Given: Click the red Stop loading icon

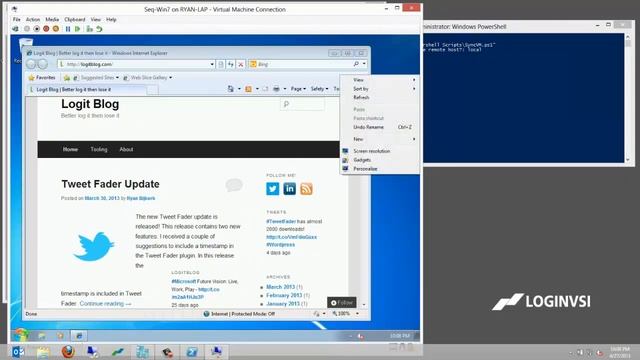Looking at the screenshot, I should click(241, 64).
